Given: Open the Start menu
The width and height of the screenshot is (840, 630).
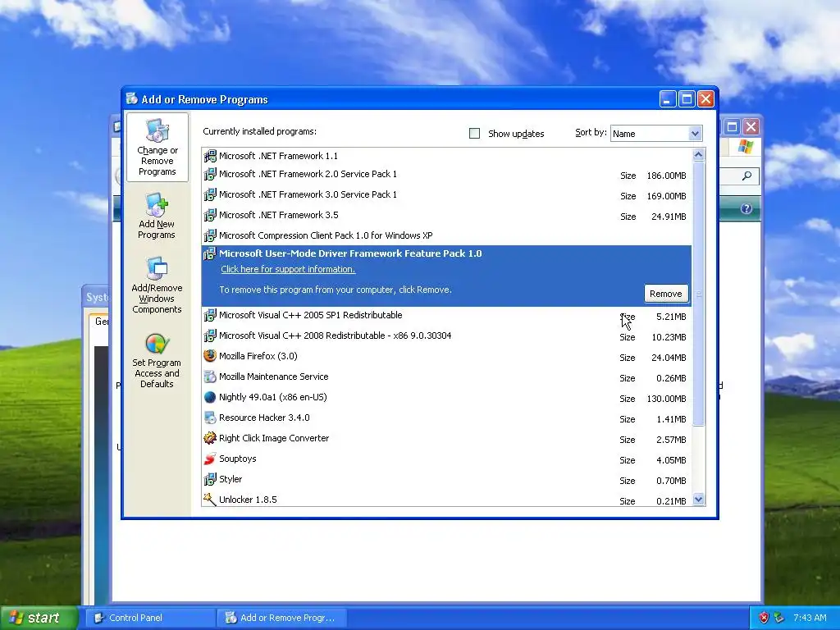Looking at the screenshot, I should click(x=39, y=618).
